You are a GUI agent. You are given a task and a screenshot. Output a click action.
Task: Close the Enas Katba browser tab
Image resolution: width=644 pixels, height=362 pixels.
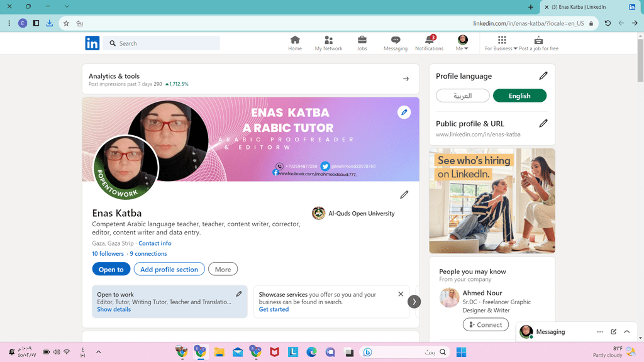547,7
